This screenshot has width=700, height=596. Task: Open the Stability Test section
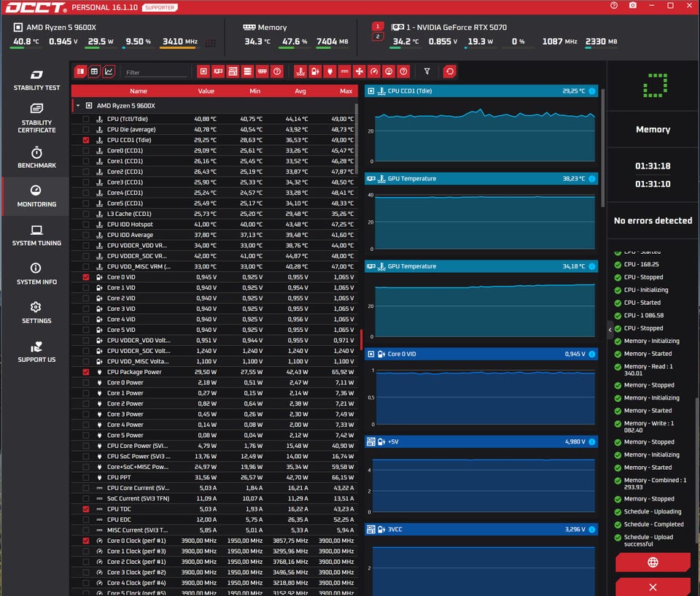(x=36, y=80)
